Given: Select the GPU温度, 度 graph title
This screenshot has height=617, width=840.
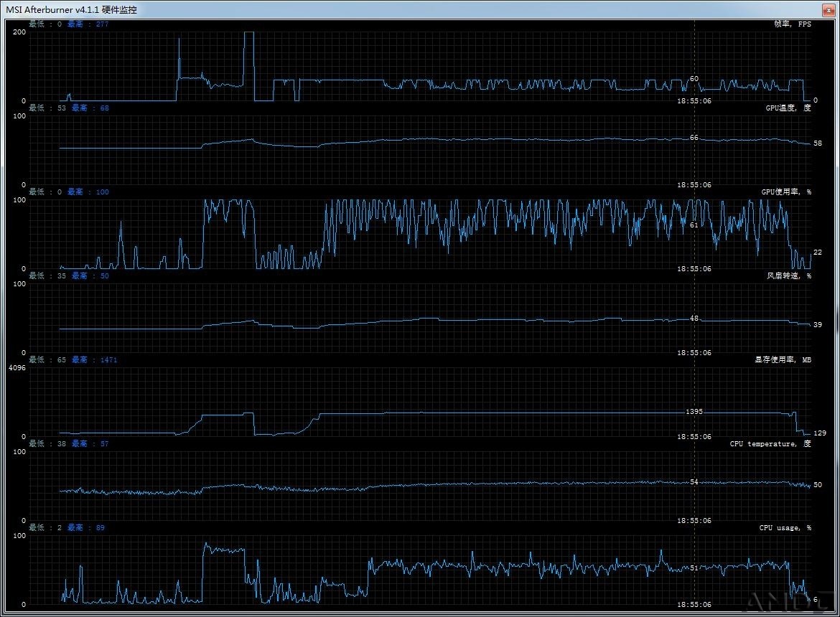Looking at the screenshot, I should point(788,108).
